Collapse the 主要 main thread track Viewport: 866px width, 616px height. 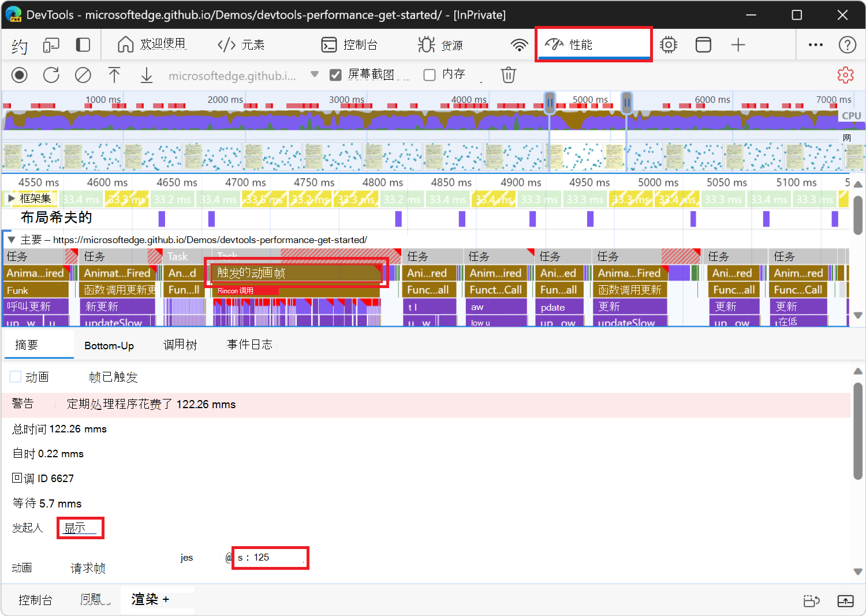click(11, 240)
